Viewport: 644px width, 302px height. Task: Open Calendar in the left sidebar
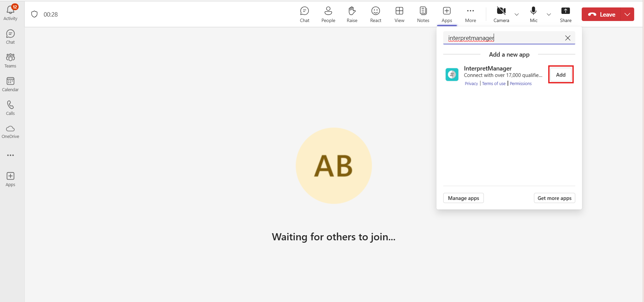click(10, 84)
